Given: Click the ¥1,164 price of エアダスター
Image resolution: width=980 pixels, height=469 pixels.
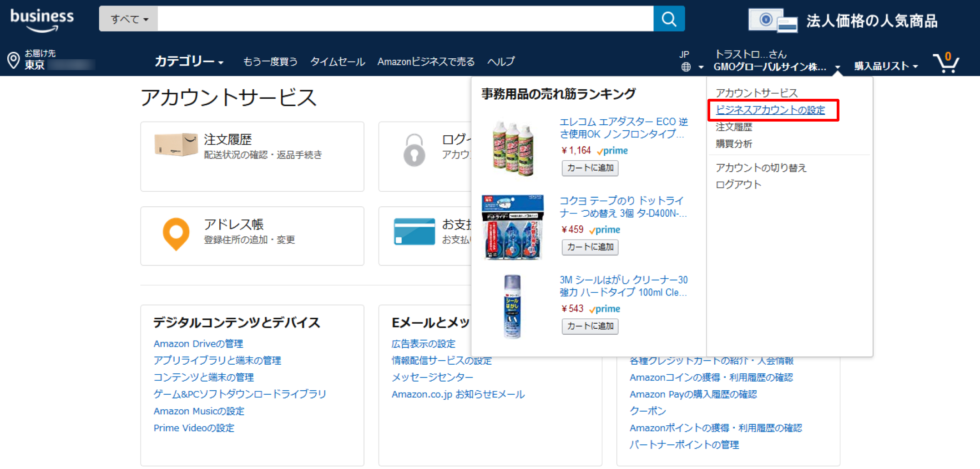Looking at the screenshot, I should pyautogui.click(x=576, y=151).
